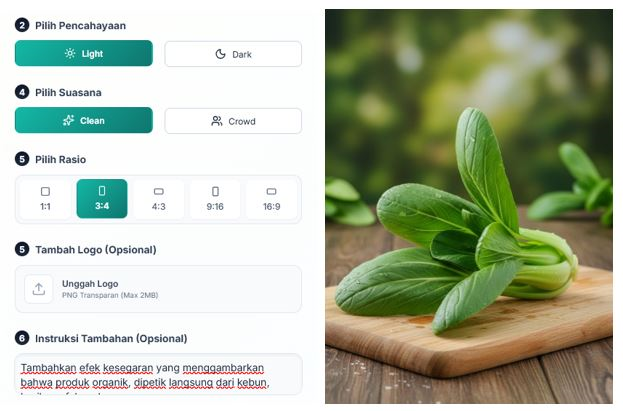The image size is (623, 411).
Task: Select the 3:4 ratio
Action: tap(102, 199)
